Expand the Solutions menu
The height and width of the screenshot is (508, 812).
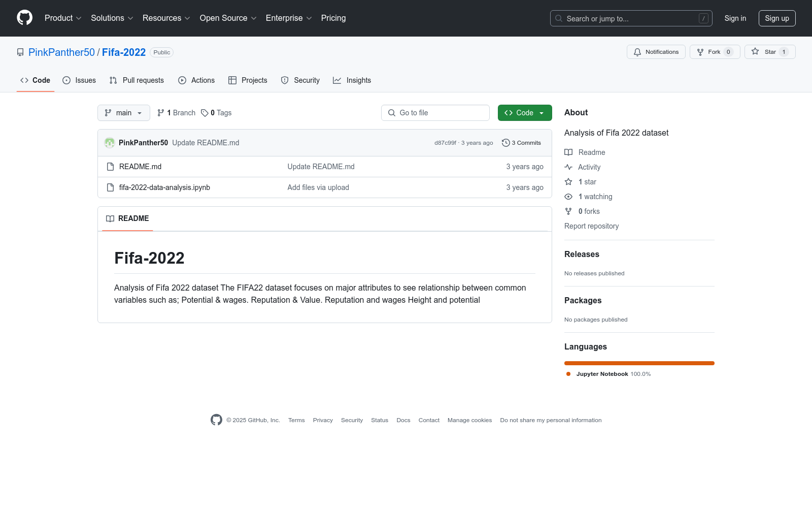[x=112, y=18]
